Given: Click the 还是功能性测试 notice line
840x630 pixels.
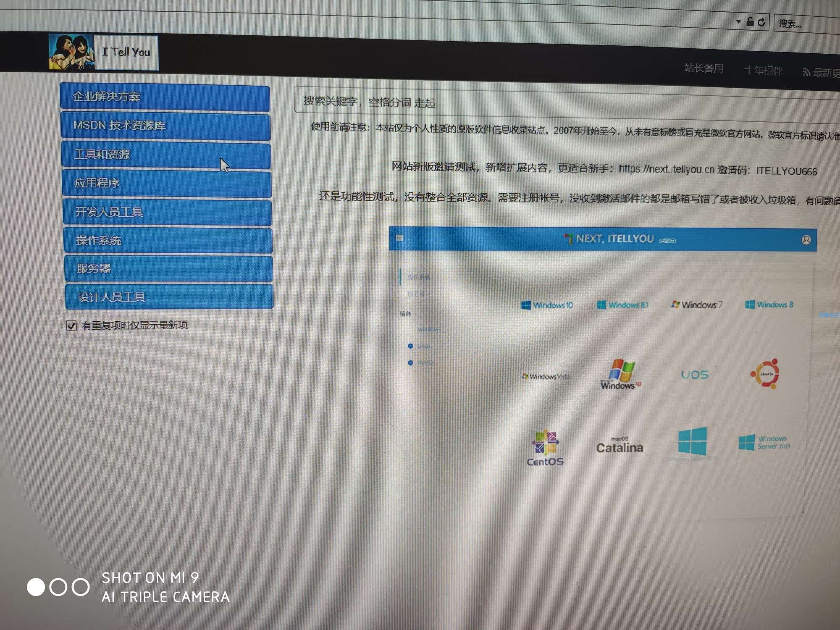Looking at the screenshot, I should pos(580,198).
